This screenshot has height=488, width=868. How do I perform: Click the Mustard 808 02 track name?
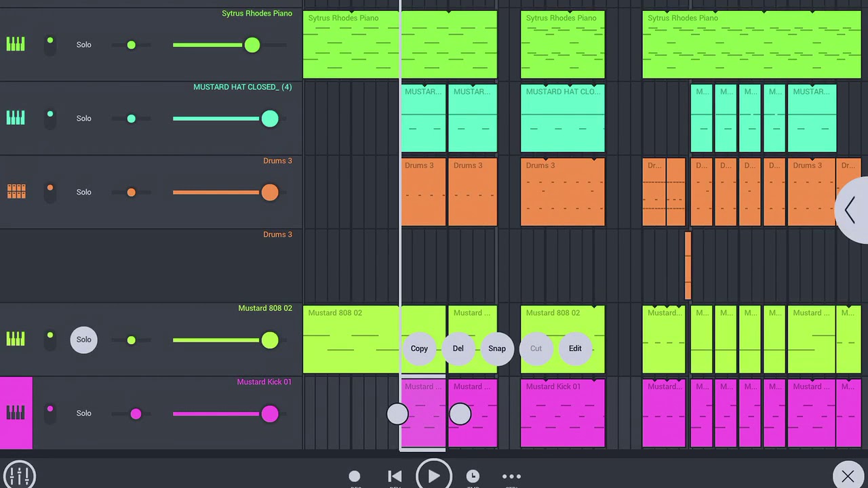pyautogui.click(x=264, y=308)
